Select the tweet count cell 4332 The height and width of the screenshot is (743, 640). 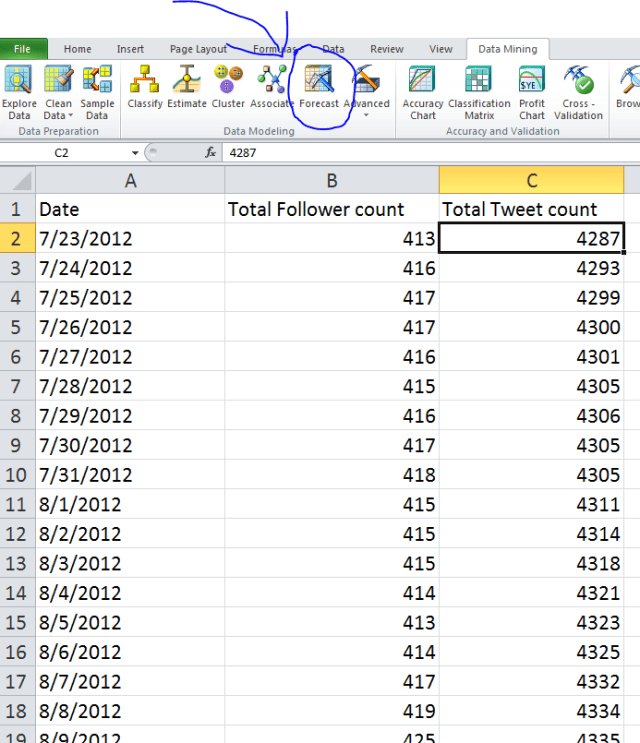click(532, 681)
